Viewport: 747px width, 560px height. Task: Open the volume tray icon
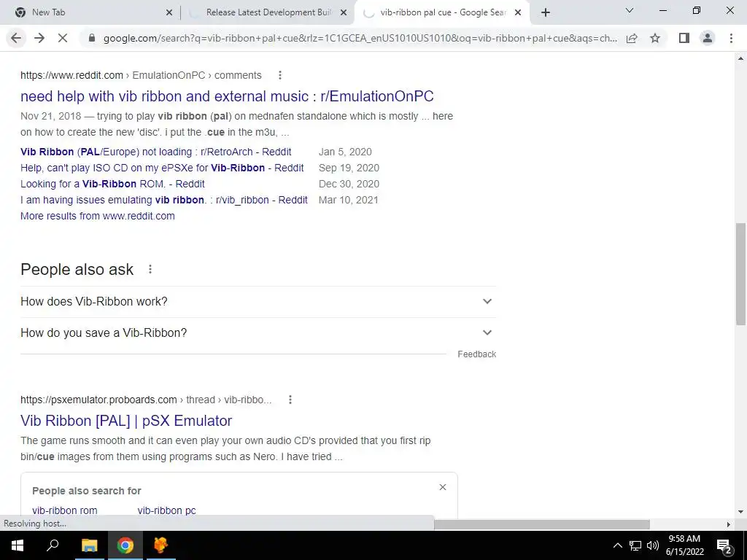(653, 545)
